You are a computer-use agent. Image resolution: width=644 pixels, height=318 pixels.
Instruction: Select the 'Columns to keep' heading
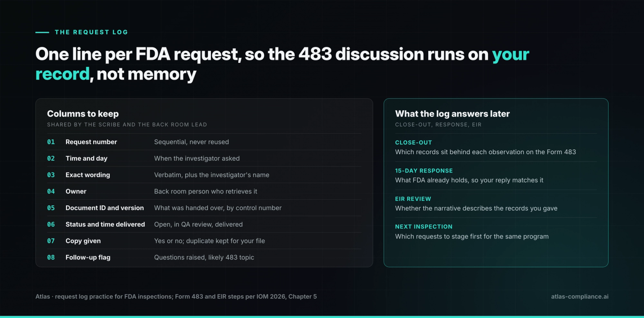(x=83, y=114)
